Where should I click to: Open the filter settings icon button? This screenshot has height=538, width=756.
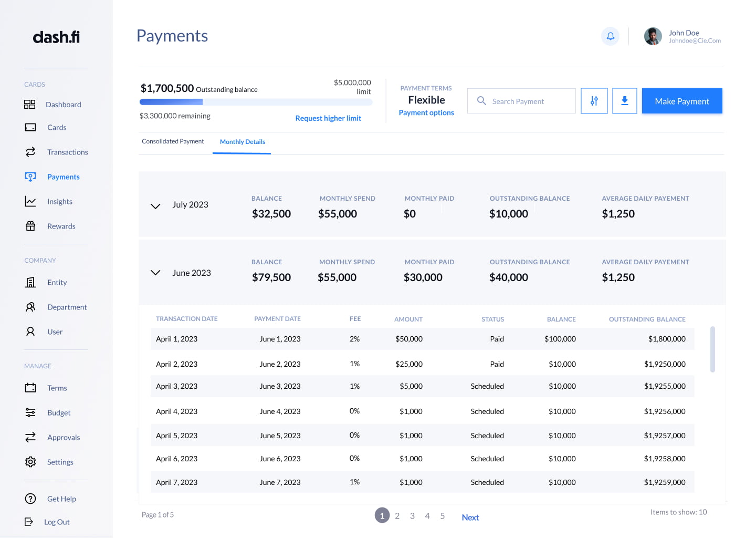click(x=594, y=101)
